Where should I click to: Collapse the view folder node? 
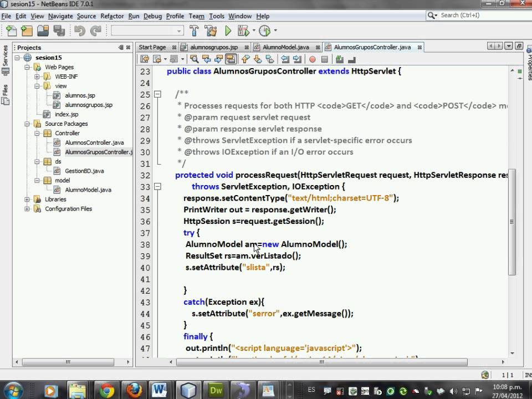[37, 86]
